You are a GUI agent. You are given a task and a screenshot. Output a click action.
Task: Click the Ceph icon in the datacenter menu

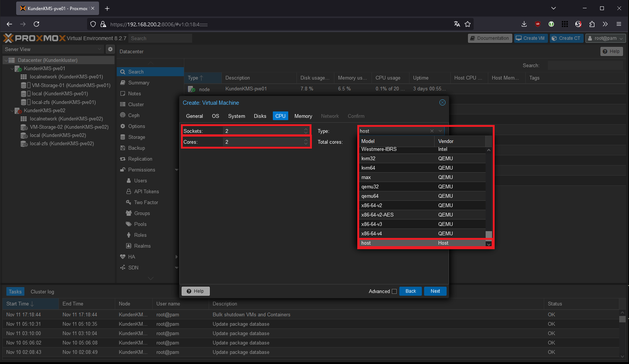123,115
